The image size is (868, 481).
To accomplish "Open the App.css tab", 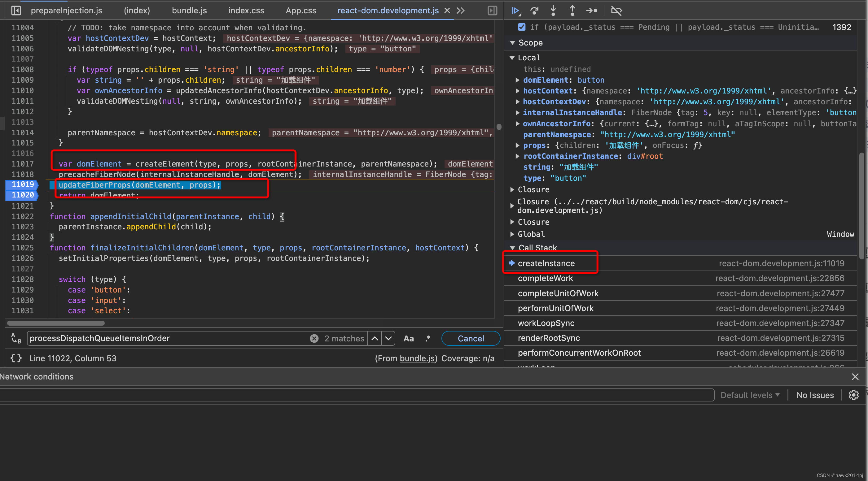I will pyautogui.click(x=301, y=11).
